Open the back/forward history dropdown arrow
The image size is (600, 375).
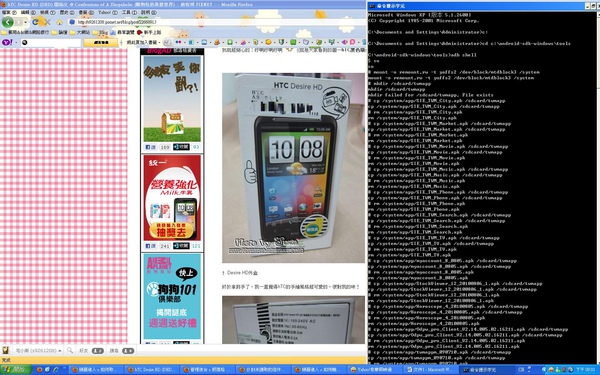click(25, 23)
